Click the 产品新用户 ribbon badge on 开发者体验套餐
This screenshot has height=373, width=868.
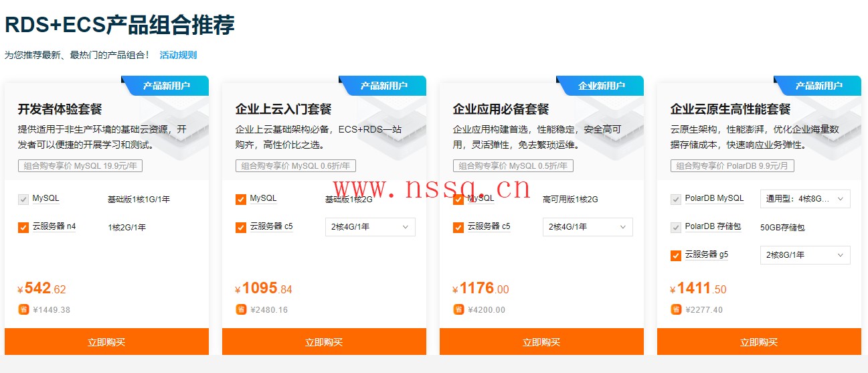point(165,86)
